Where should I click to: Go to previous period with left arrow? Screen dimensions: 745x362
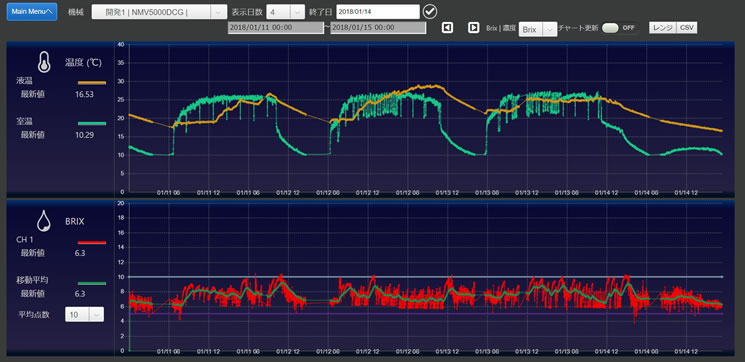(x=447, y=28)
